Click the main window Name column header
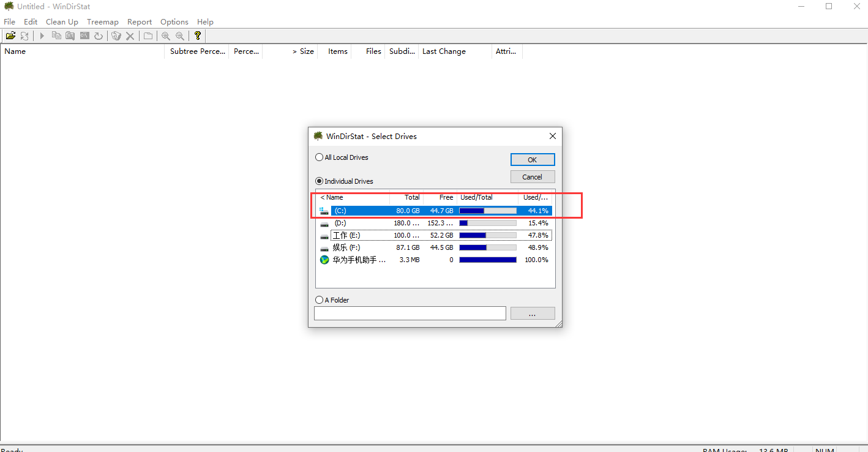868x452 pixels. point(83,51)
